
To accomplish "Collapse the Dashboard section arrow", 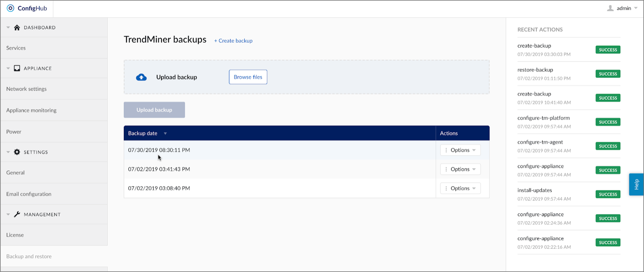I will 8,27.
